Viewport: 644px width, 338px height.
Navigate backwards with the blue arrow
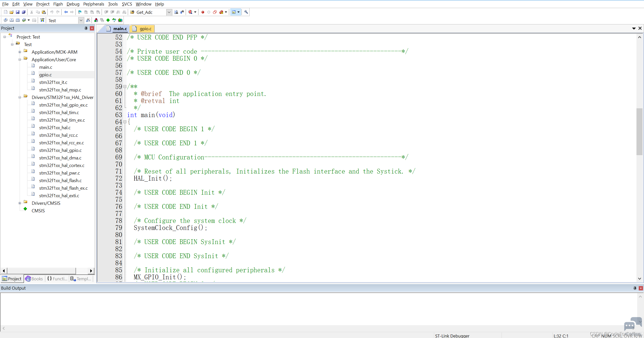(x=66, y=12)
